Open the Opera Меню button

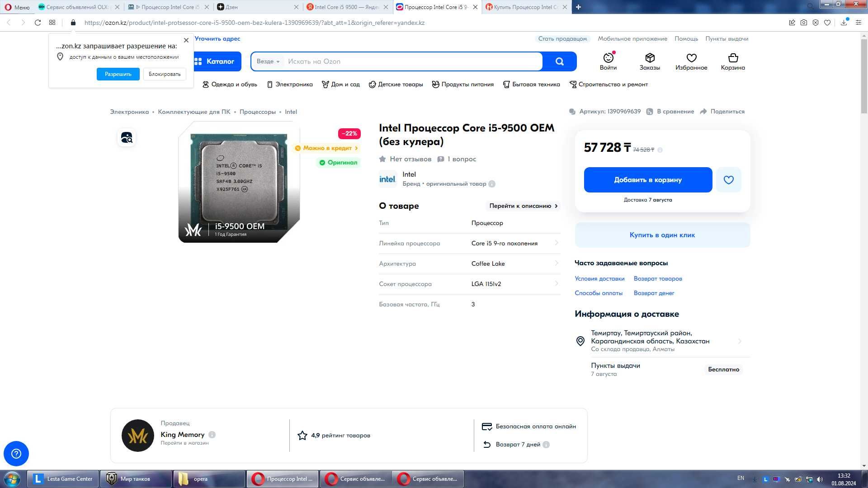pyautogui.click(x=17, y=7)
